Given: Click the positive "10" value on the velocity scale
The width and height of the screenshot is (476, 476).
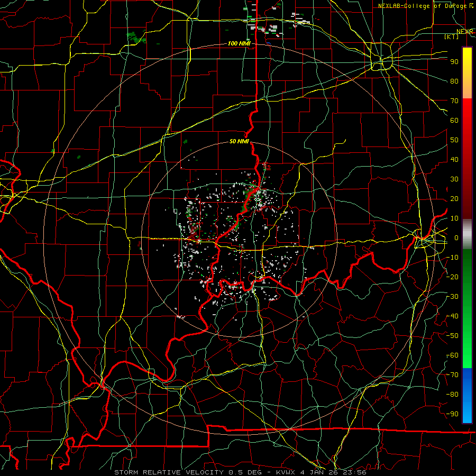Looking at the screenshot, I should coord(454,218).
